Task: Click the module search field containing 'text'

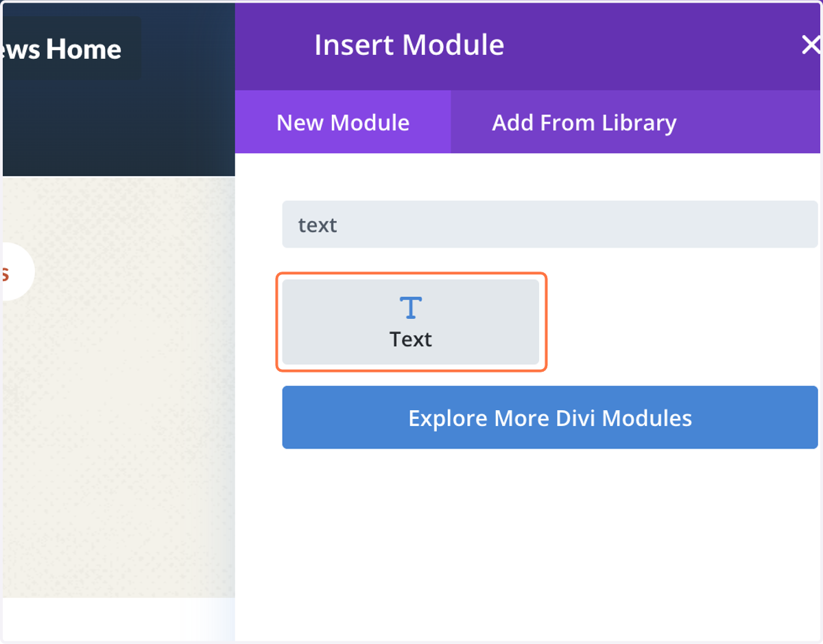Action: click(550, 224)
